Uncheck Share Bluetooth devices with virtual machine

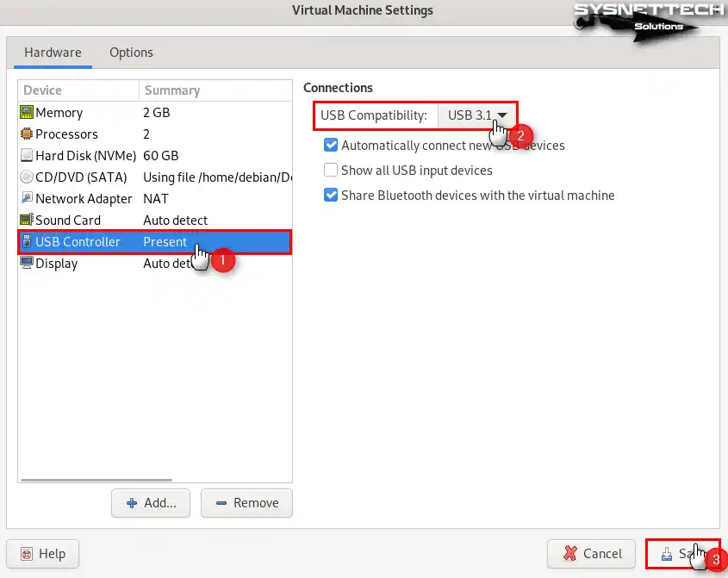[x=331, y=196]
